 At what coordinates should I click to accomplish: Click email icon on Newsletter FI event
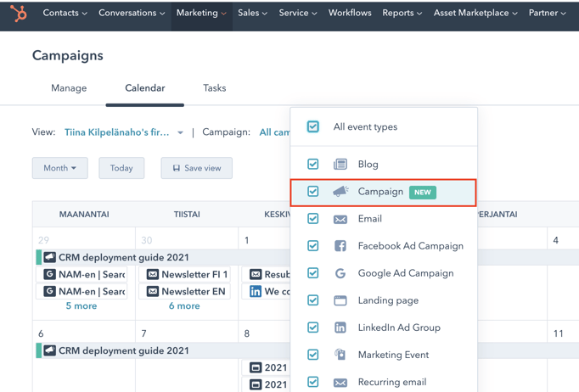point(153,274)
